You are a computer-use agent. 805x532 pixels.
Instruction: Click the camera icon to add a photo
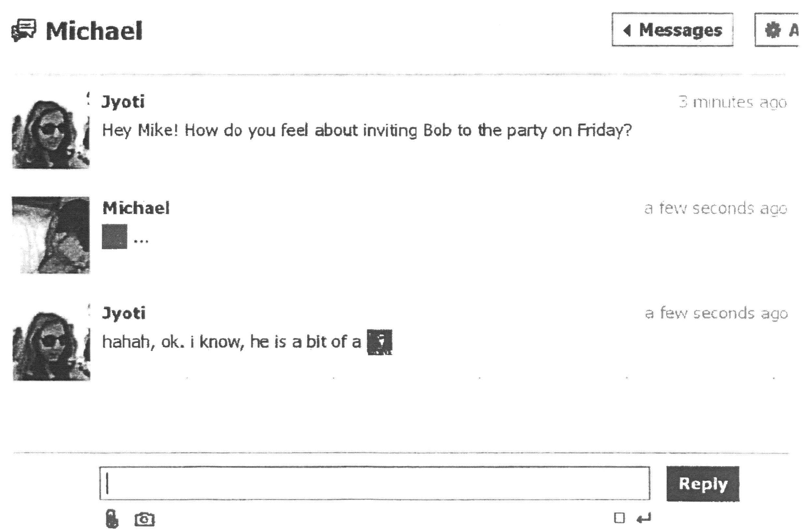[x=145, y=520]
